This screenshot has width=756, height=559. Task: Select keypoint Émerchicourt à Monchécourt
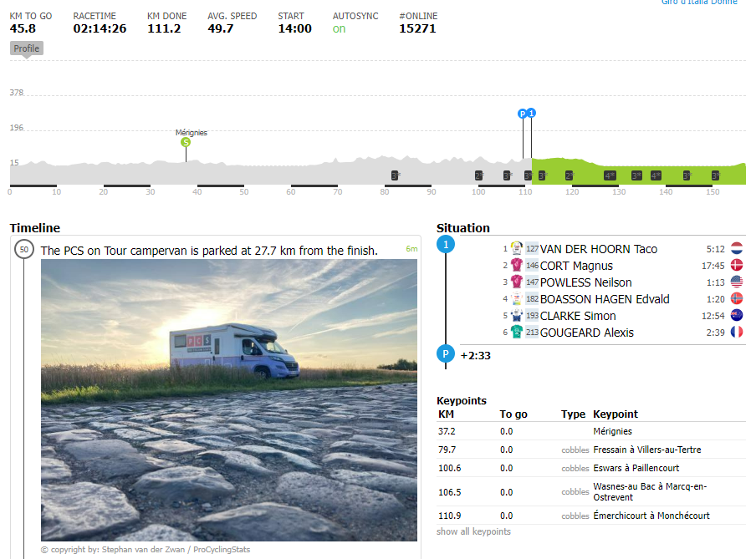[x=591, y=516]
